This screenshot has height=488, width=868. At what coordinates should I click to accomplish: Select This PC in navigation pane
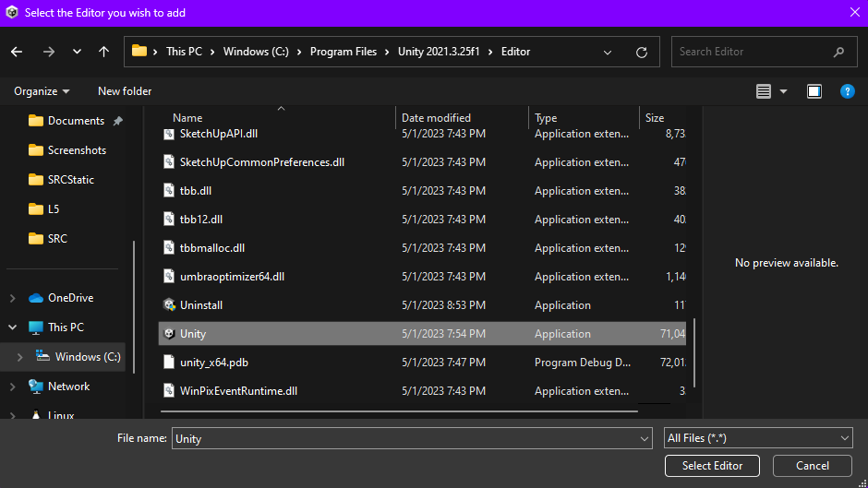pos(56,327)
